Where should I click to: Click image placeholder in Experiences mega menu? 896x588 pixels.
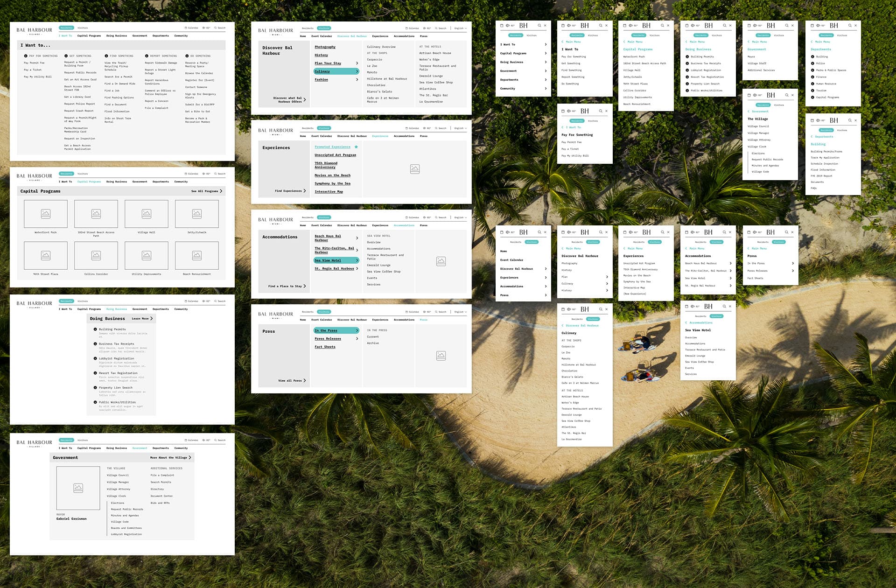click(414, 169)
